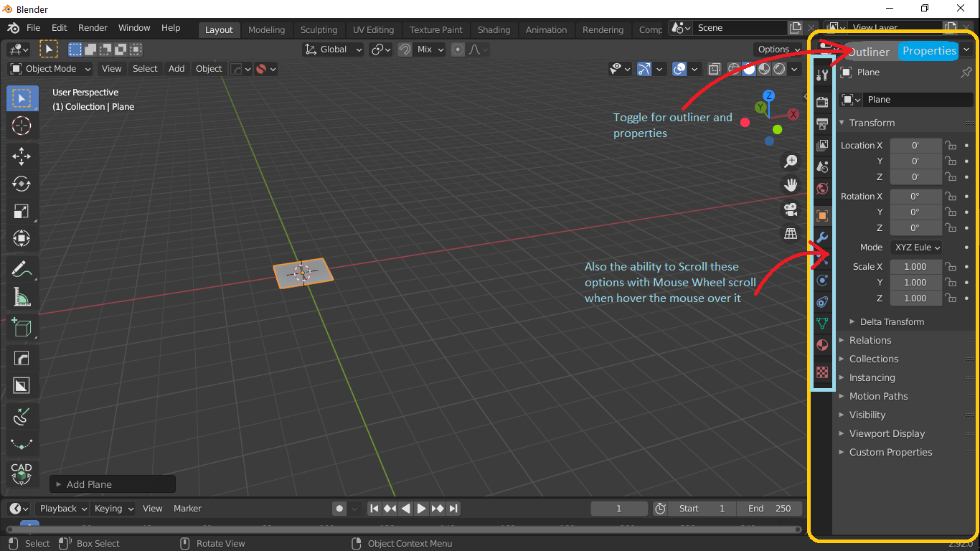
Task: Select the Measure tool
Action: (x=22, y=297)
